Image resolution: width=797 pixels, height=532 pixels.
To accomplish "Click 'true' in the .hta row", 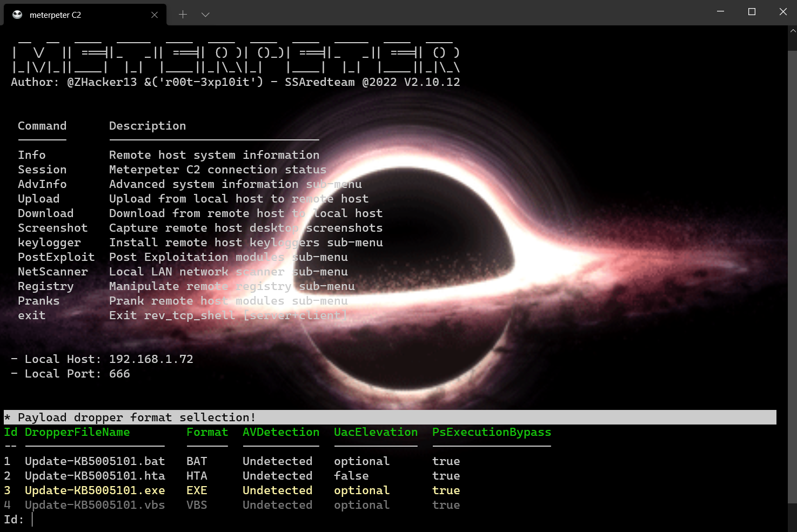I will (x=446, y=476).
